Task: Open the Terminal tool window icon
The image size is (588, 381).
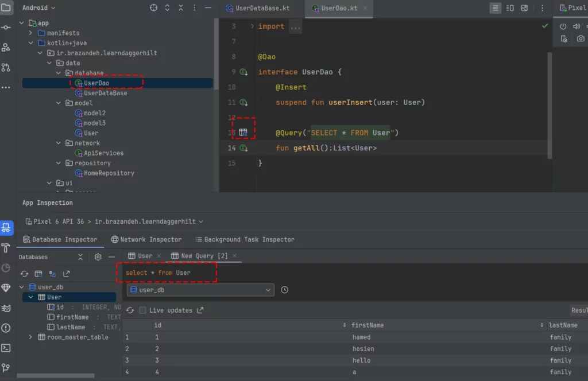Action: click(x=6, y=348)
